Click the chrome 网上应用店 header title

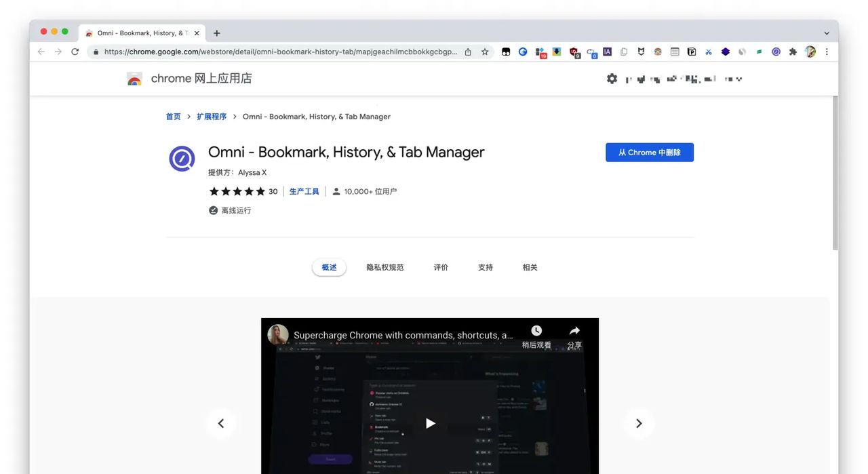click(201, 79)
